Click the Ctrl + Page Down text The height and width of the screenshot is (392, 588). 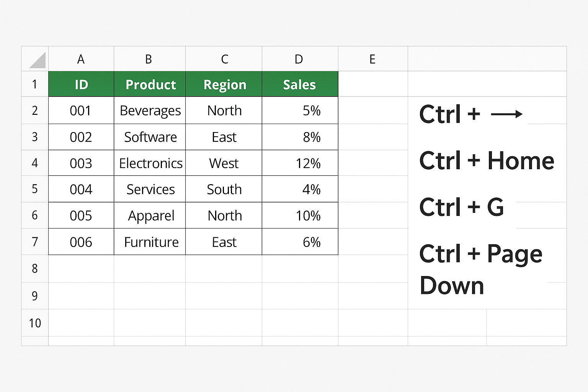click(x=481, y=269)
